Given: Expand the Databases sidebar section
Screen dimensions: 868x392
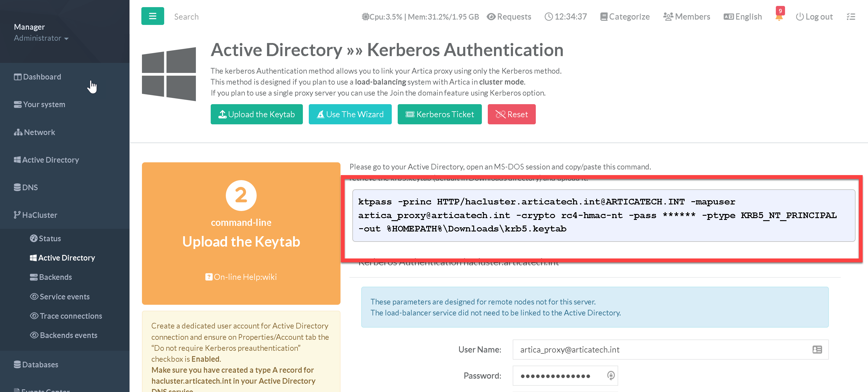Looking at the screenshot, I should click(x=40, y=364).
